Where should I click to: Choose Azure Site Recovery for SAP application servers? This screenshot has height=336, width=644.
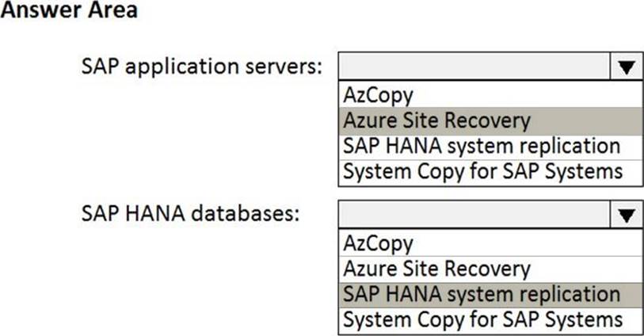pos(435,120)
